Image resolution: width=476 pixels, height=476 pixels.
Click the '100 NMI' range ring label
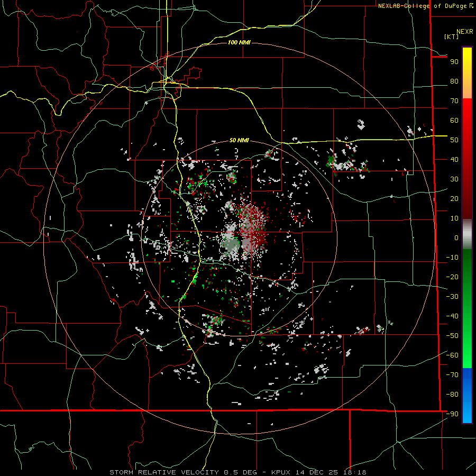point(239,42)
